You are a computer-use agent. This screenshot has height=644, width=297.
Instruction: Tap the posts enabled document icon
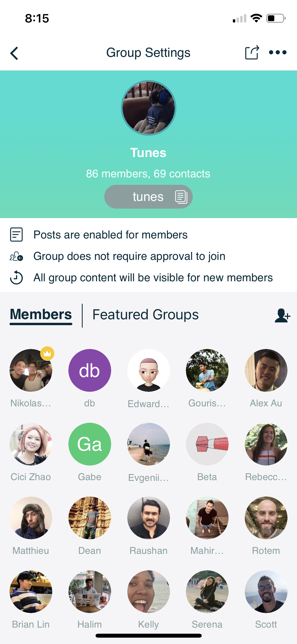click(16, 234)
